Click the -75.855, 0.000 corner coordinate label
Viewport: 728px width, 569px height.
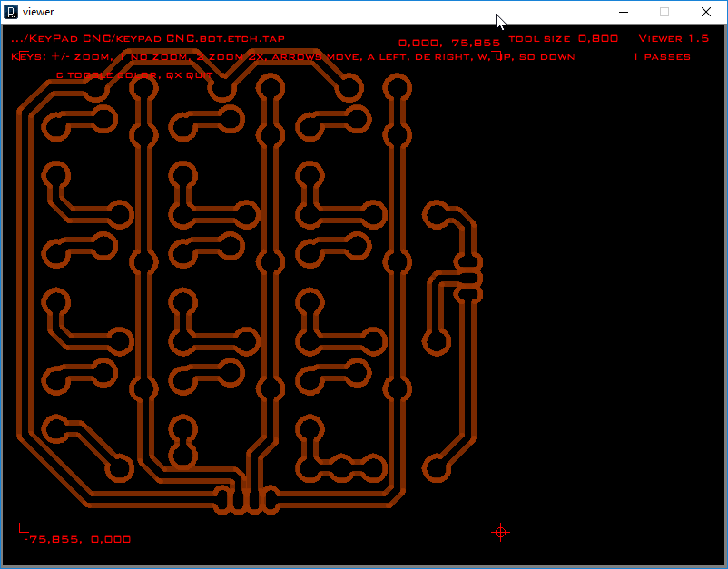(77, 539)
